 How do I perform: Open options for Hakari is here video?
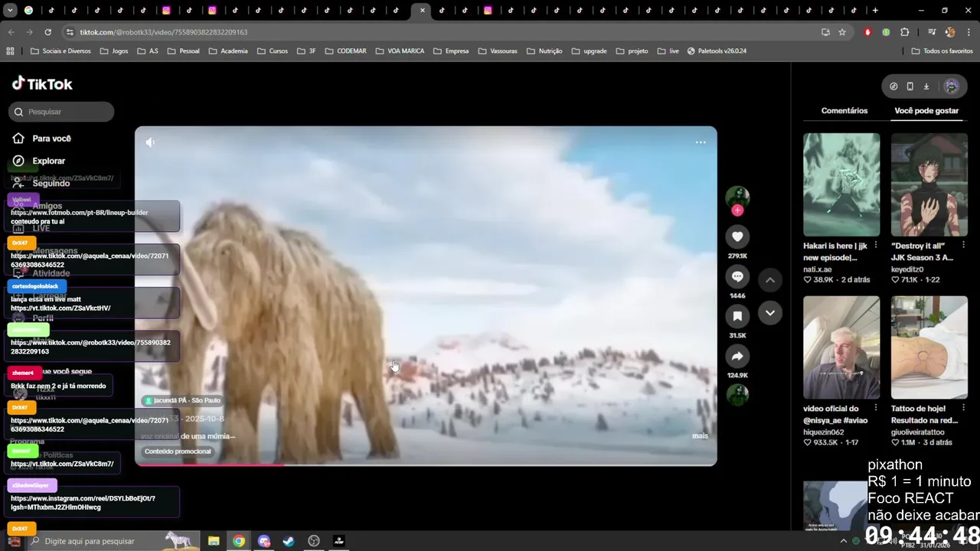[x=875, y=246]
